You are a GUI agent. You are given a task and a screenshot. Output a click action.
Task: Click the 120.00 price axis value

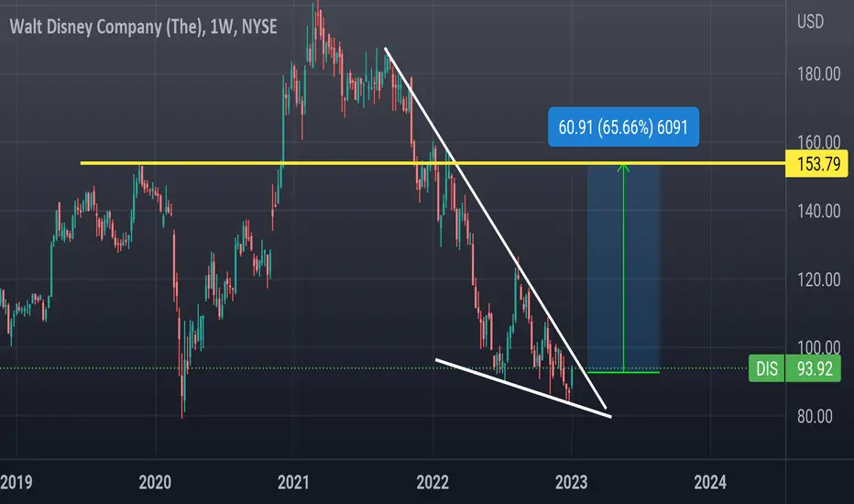coord(818,279)
